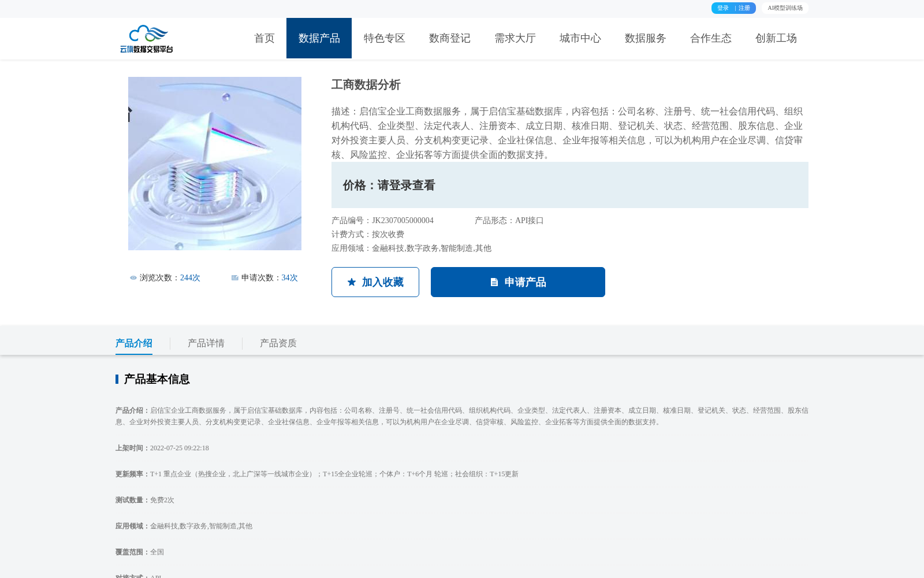Add product with 加入收藏 button
924x578 pixels.
[375, 282]
